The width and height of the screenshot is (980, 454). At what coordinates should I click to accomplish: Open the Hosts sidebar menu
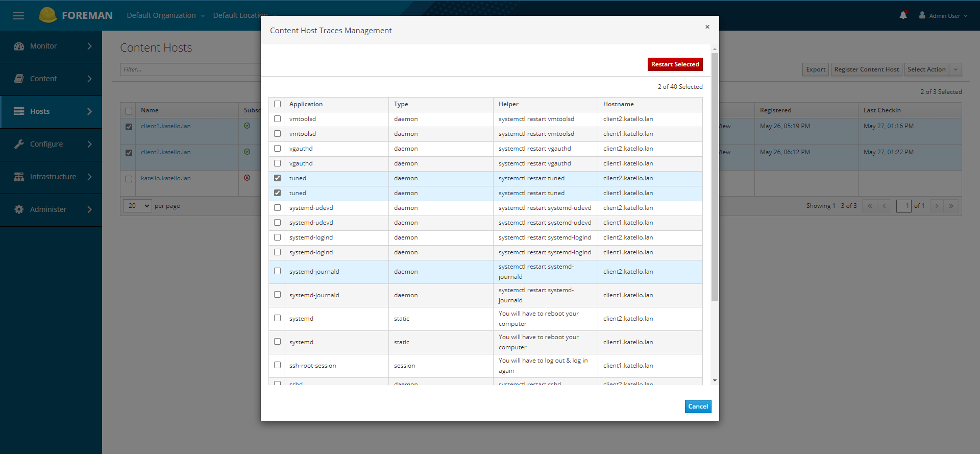pos(51,111)
